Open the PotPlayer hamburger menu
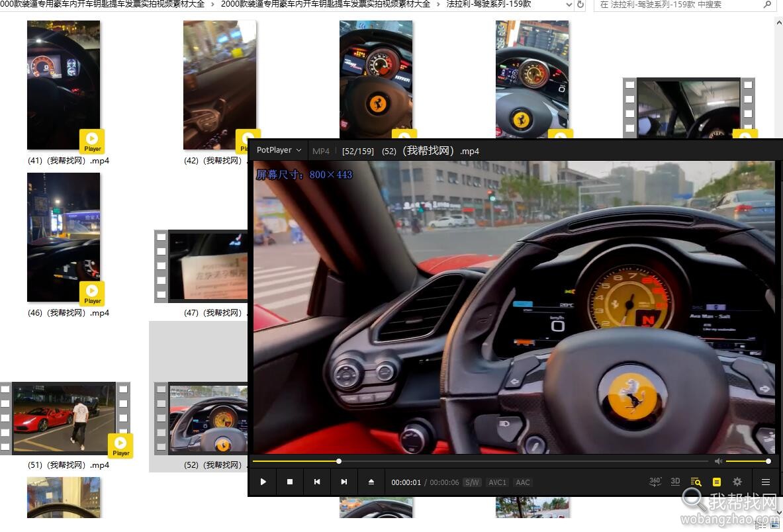This screenshot has width=783, height=532. pos(766,482)
